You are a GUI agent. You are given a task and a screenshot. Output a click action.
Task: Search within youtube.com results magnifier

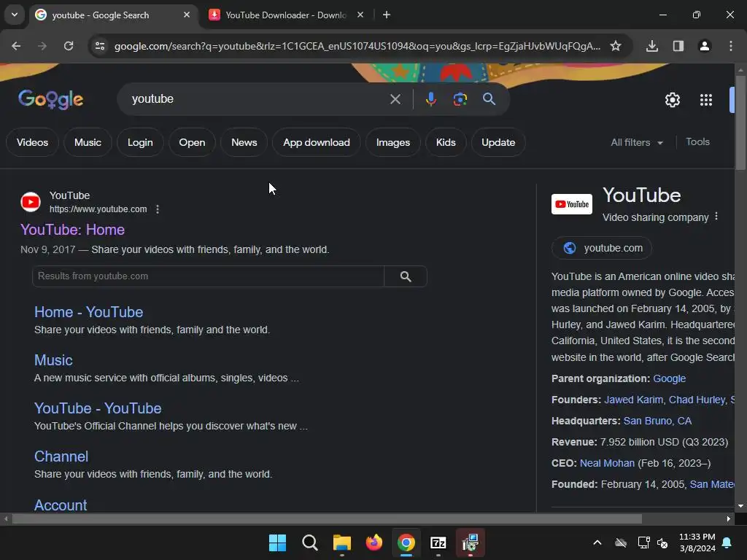(x=406, y=276)
